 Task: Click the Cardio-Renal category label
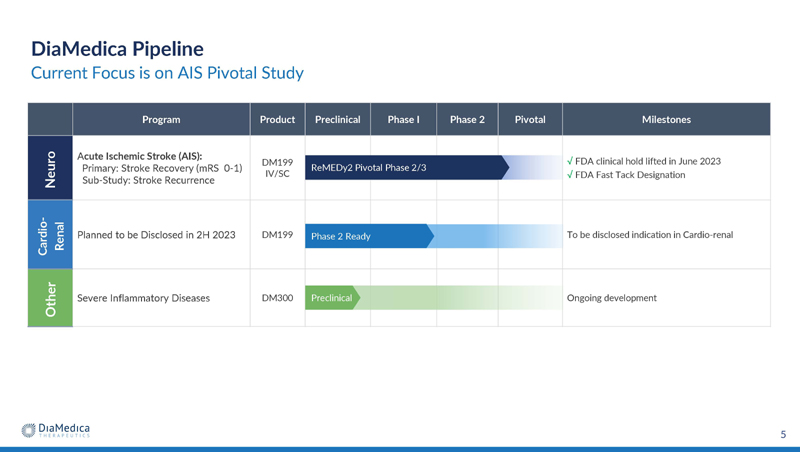pos(50,234)
